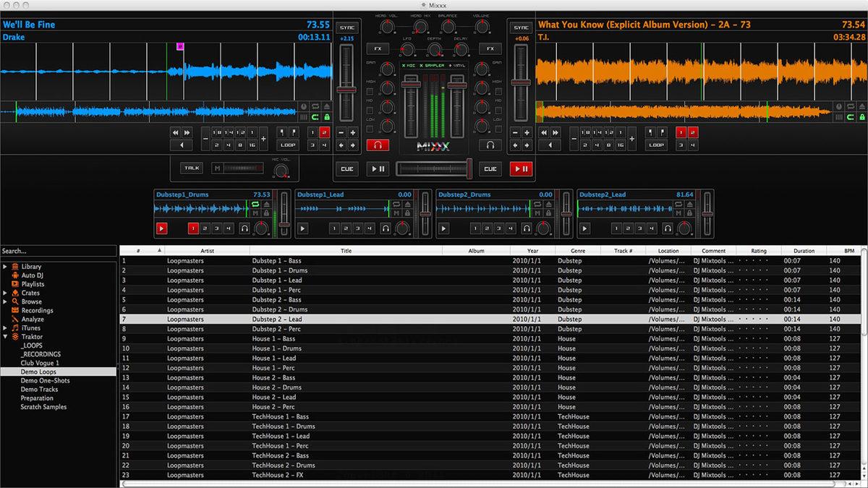
Task: Click the headphone cue icon on Dubstep1_Drums sampler
Action: 244,229
